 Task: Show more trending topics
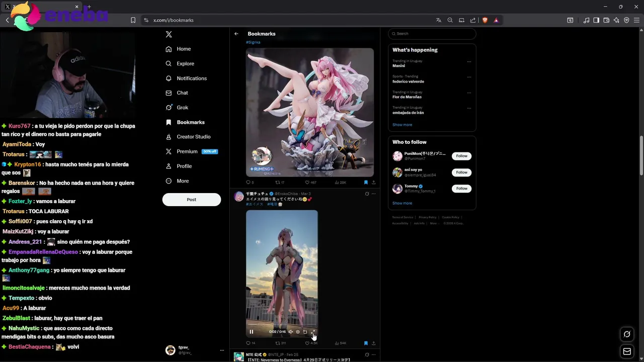click(402, 125)
